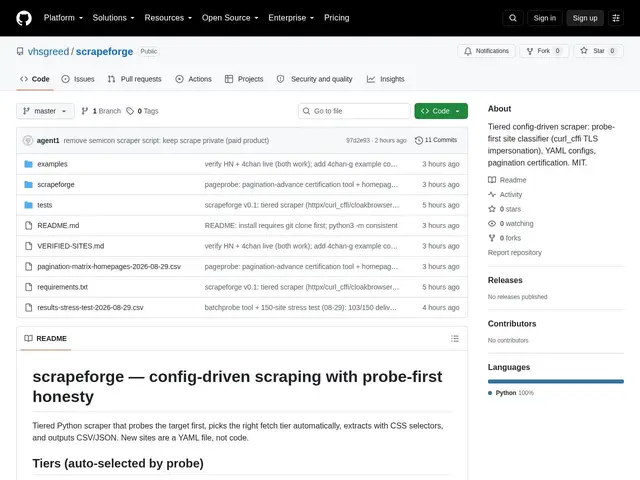Expand the Solutions menu
This screenshot has height=480, width=640.
coord(113,18)
